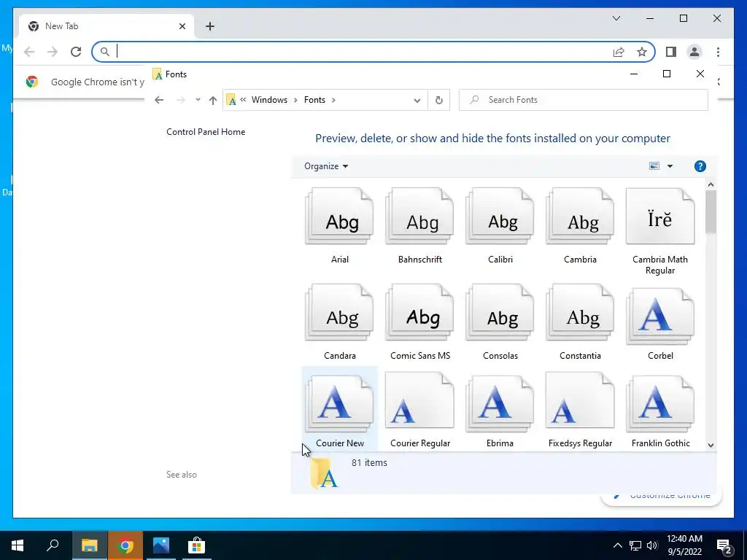Open Chrome side panel
This screenshot has width=747, height=560.
(x=671, y=52)
